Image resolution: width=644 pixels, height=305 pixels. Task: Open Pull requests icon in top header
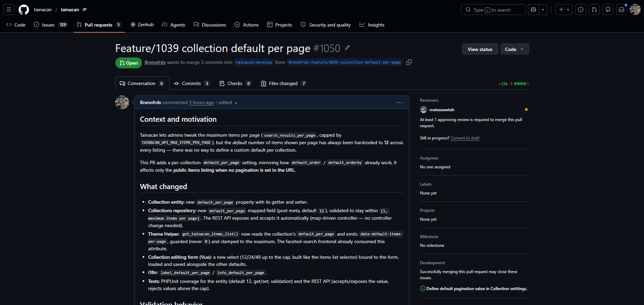594,10
